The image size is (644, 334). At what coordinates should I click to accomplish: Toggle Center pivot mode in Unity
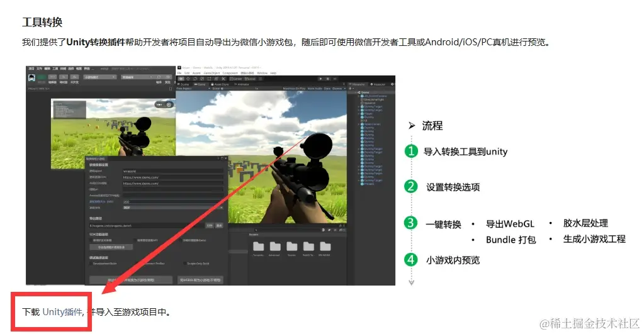(235, 79)
